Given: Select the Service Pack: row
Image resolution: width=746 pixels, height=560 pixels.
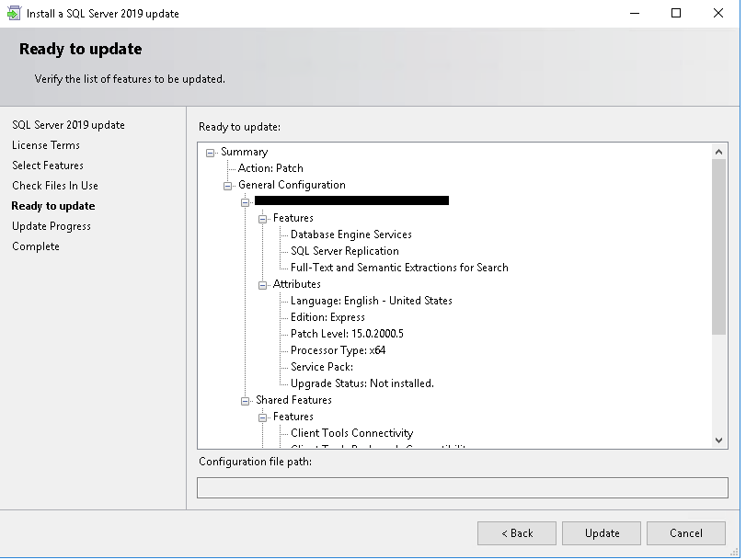Looking at the screenshot, I should coord(322,367).
